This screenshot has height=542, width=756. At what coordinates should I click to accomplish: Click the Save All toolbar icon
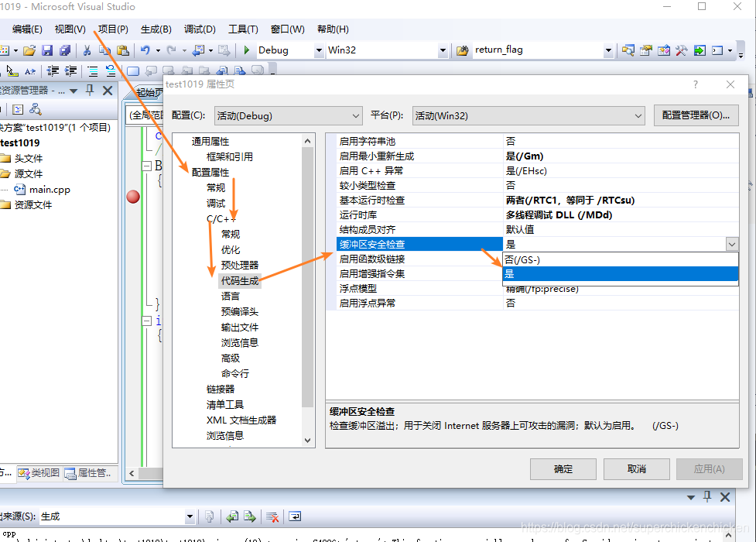click(65, 50)
